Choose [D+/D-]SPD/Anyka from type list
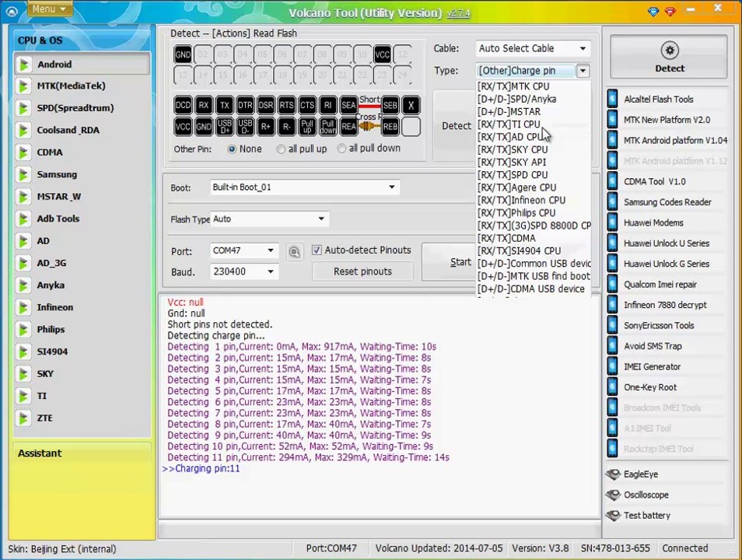The height and width of the screenshot is (560, 742). click(534, 99)
